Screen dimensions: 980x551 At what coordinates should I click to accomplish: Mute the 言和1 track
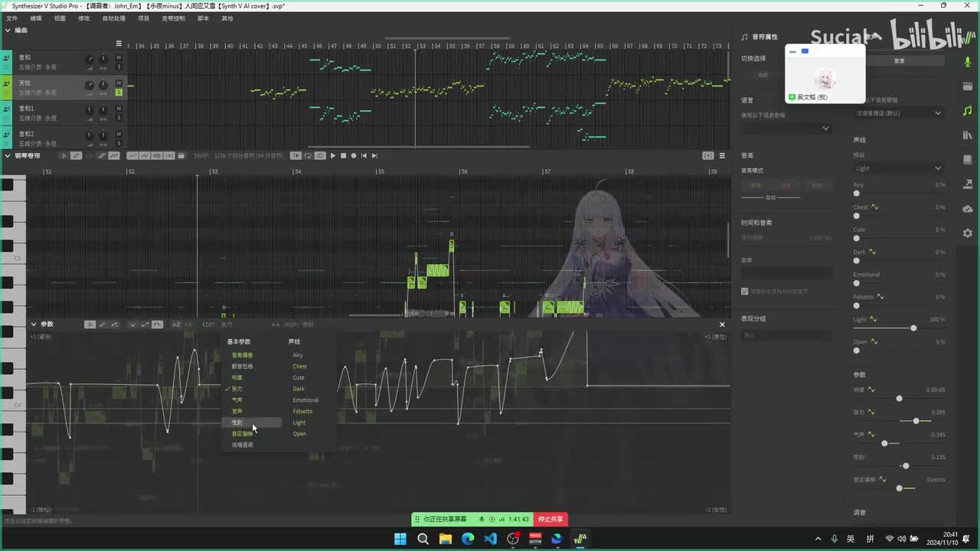tap(119, 109)
